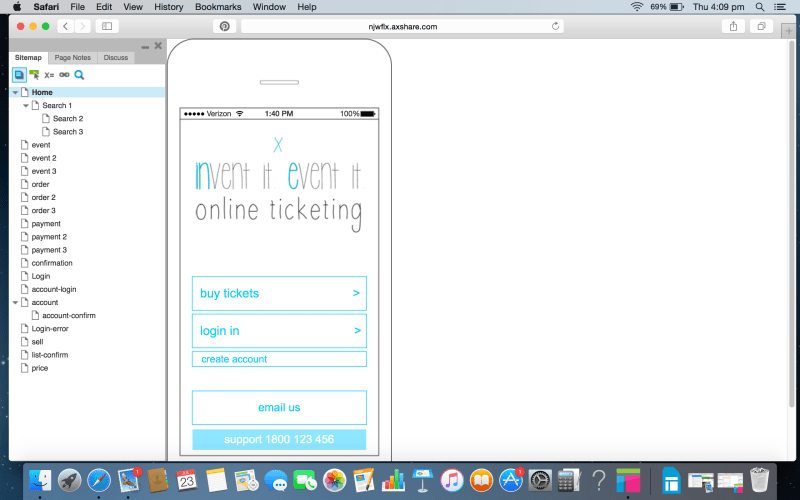Toggle the footnotes icon in sitemap toolbar
The width and height of the screenshot is (800, 500).
click(19, 74)
